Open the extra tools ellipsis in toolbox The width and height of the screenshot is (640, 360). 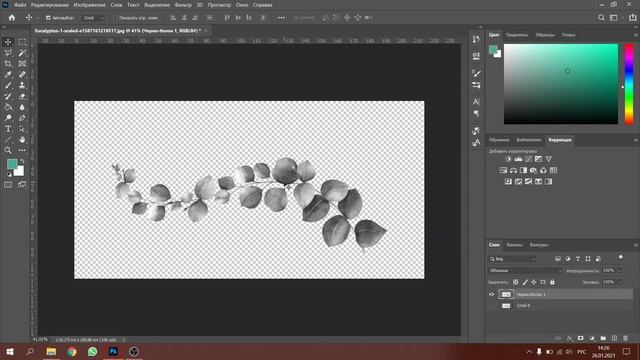[x=22, y=150]
